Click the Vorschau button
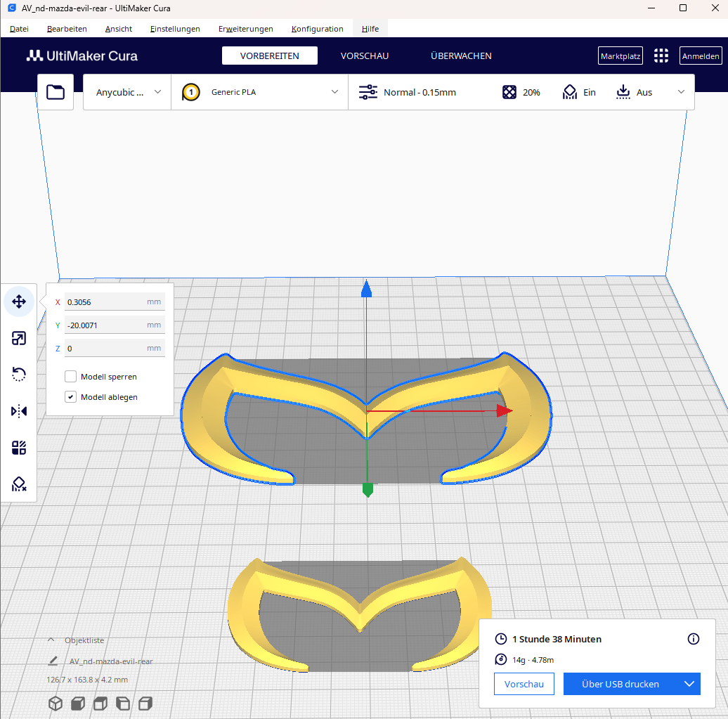This screenshot has width=728, height=719. point(524,684)
